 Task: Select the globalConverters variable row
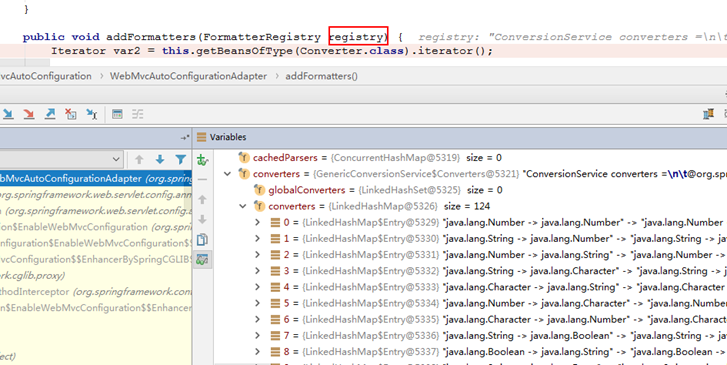point(471,190)
